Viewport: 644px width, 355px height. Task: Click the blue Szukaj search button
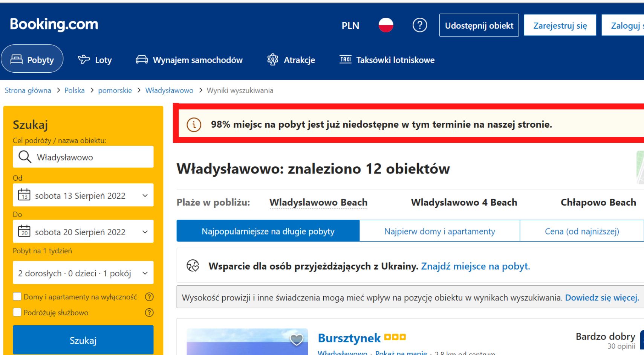tap(83, 340)
